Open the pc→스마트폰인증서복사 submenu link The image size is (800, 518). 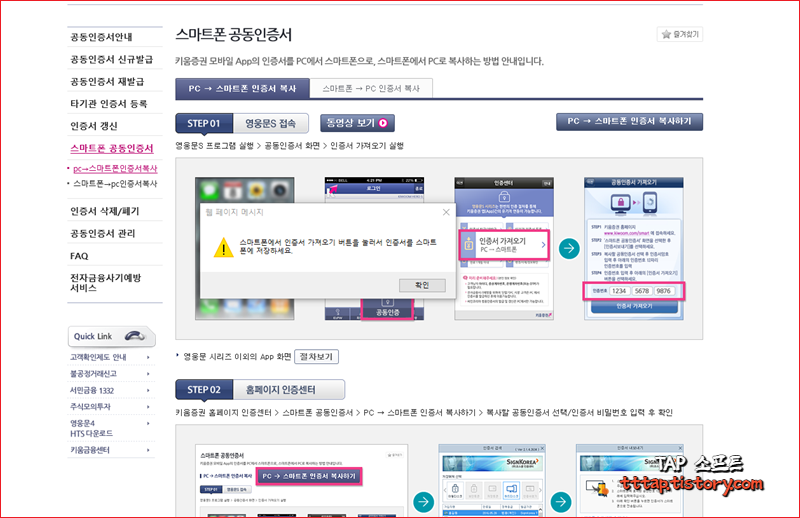[x=115, y=168]
